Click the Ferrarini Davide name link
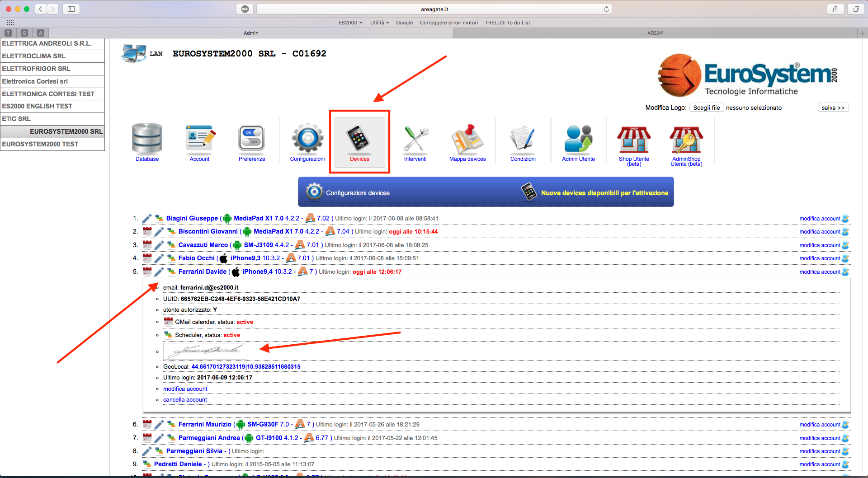This screenshot has height=478, width=868. (x=203, y=272)
